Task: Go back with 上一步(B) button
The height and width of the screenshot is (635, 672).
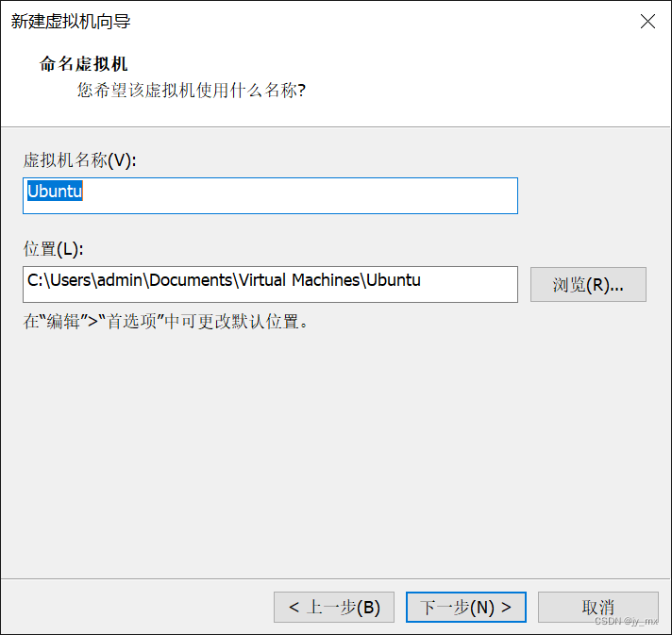Action: point(334,607)
